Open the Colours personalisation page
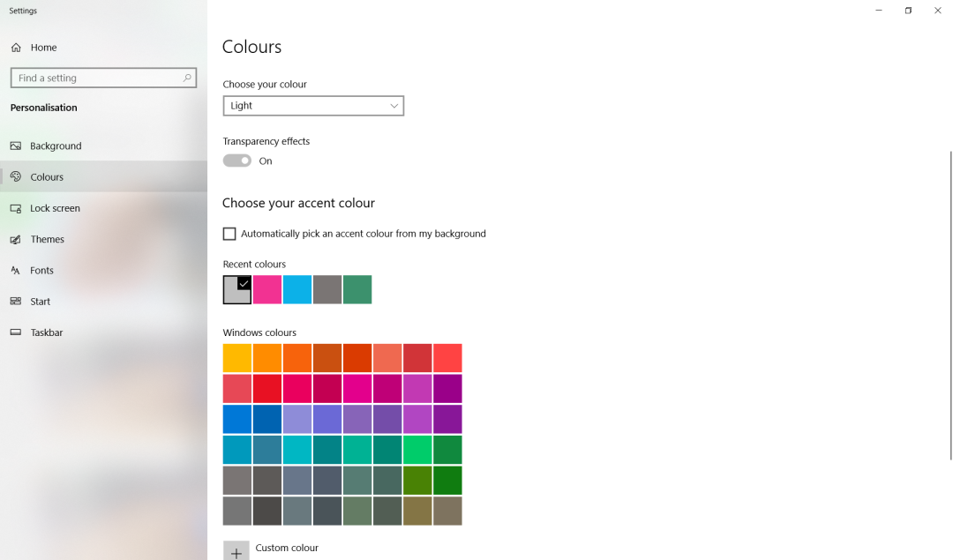This screenshot has width=953, height=560. pyautogui.click(x=47, y=177)
